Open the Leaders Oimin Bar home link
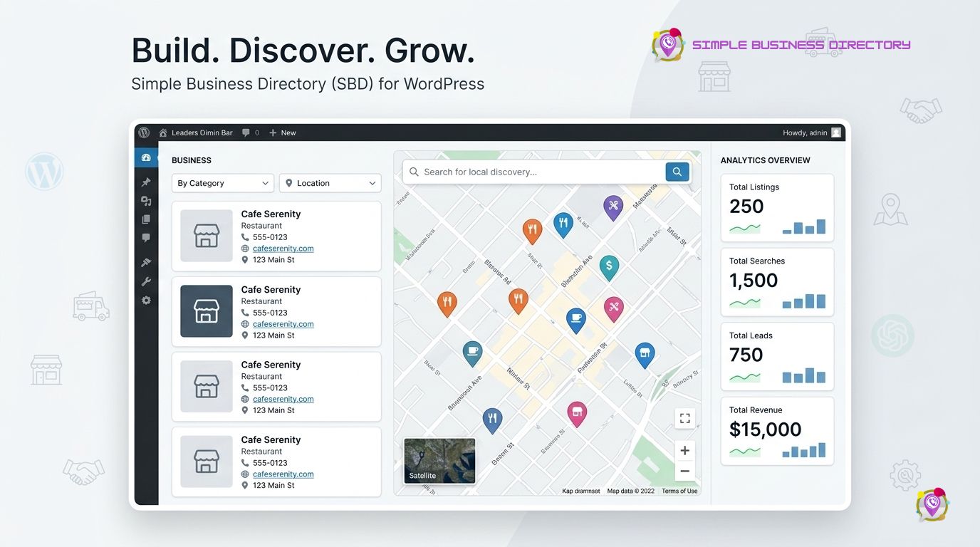 click(x=195, y=132)
